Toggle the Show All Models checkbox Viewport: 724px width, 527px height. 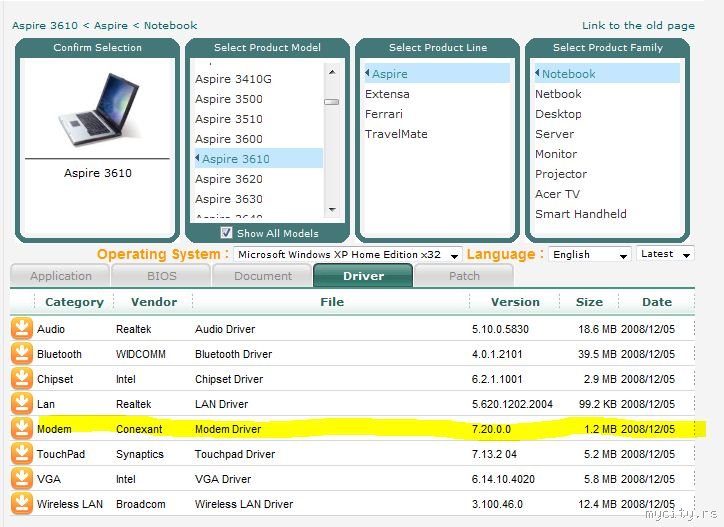pyautogui.click(x=226, y=233)
